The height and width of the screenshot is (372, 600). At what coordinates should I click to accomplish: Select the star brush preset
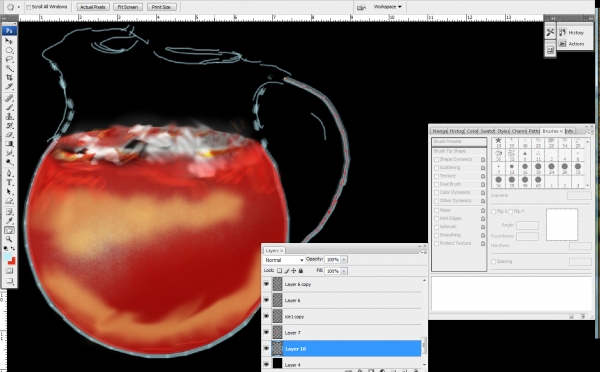pyautogui.click(x=498, y=142)
